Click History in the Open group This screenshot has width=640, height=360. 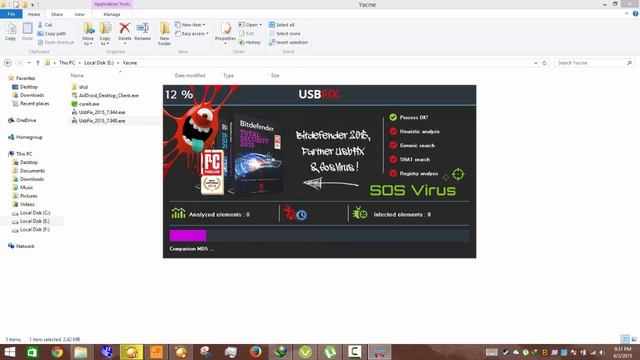click(250, 42)
